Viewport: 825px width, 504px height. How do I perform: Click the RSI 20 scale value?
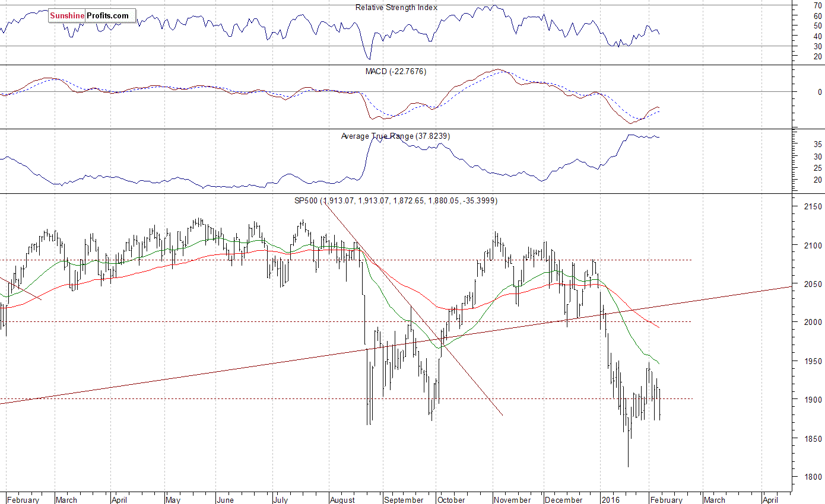[817, 56]
